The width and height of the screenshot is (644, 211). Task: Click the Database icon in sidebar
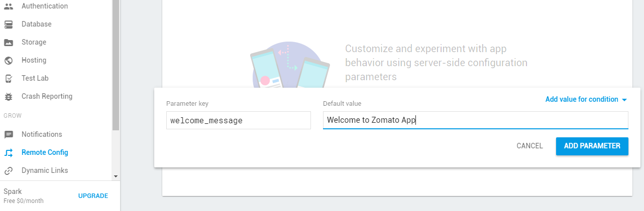[x=9, y=24]
